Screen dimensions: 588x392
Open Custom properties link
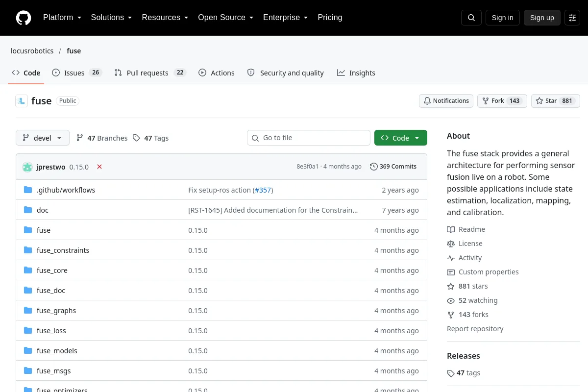pos(483,272)
